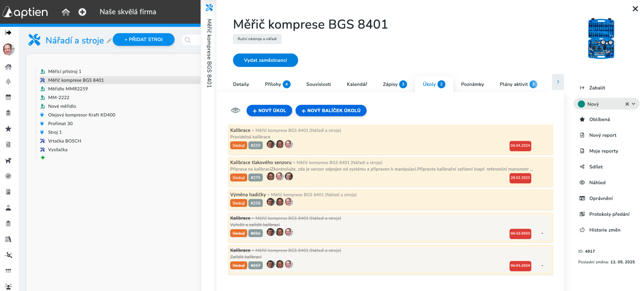This screenshot has height=291, width=644.
Task: Click the green plus under the tree list
Action: coord(43,158)
